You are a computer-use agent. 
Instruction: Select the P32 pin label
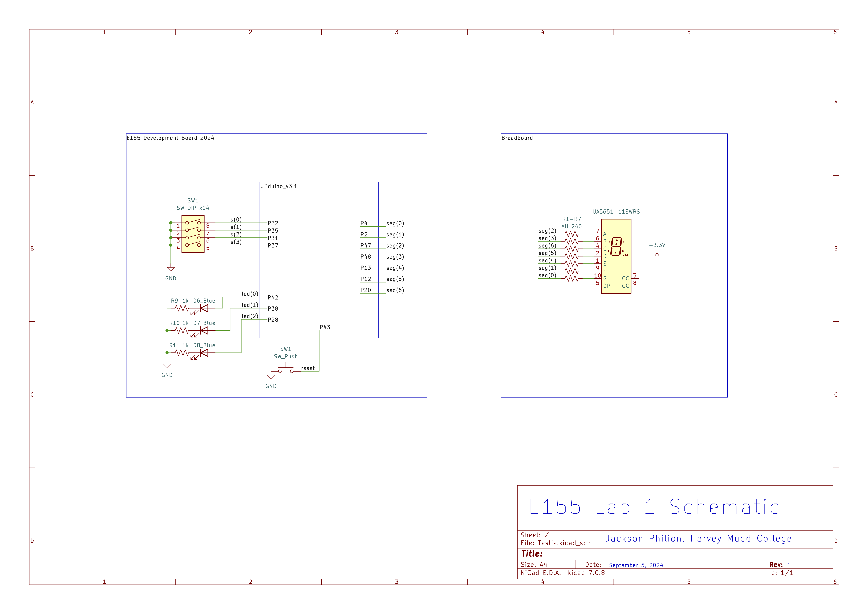[x=273, y=223]
